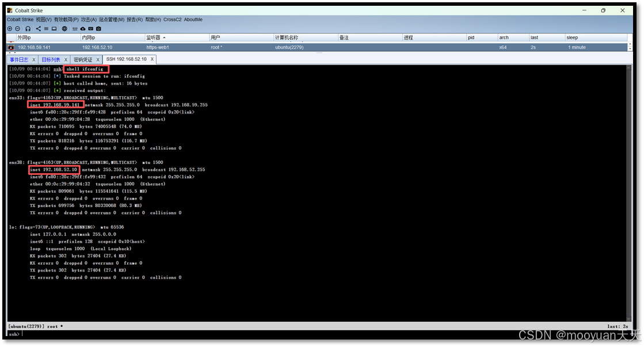Click the lo: flags=73 loopback line
644x347 pixels.
[67, 227]
